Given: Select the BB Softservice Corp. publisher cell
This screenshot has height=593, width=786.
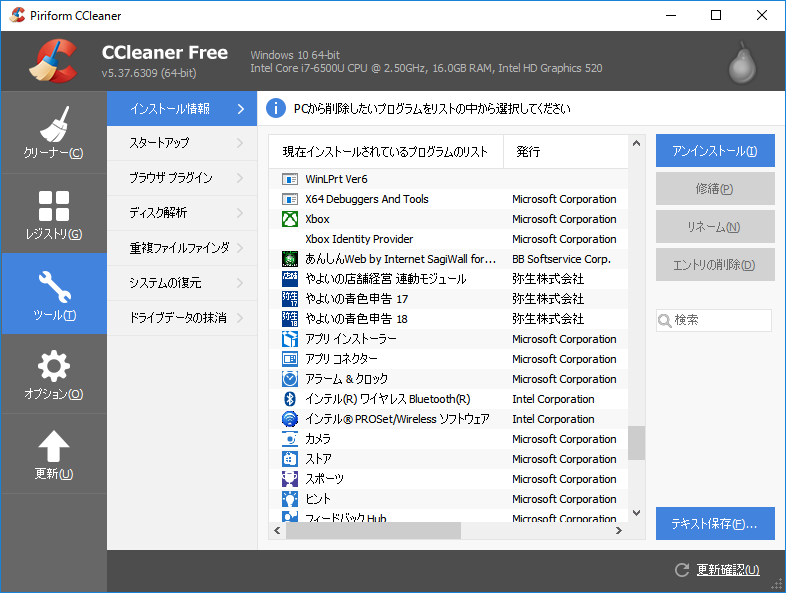Looking at the screenshot, I should pos(561,259).
